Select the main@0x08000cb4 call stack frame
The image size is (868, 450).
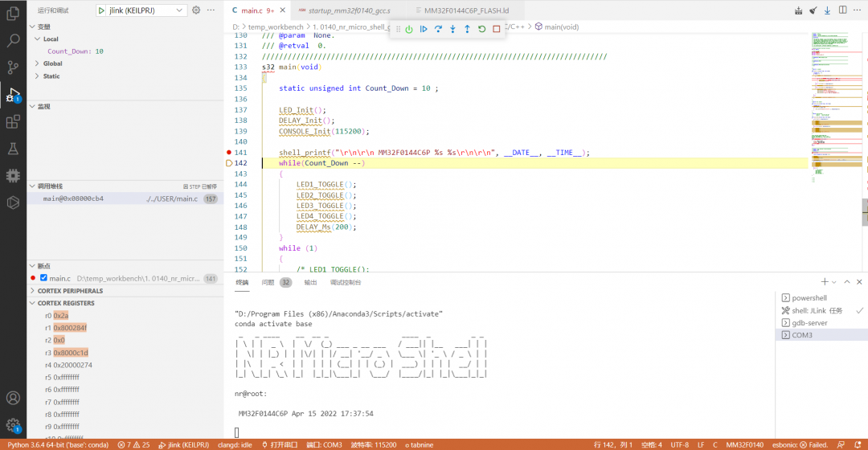coord(125,198)
